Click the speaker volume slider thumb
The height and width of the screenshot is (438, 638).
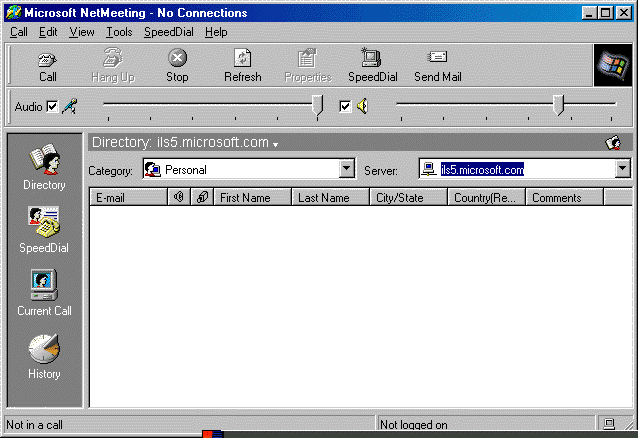(x=559, y=105)
